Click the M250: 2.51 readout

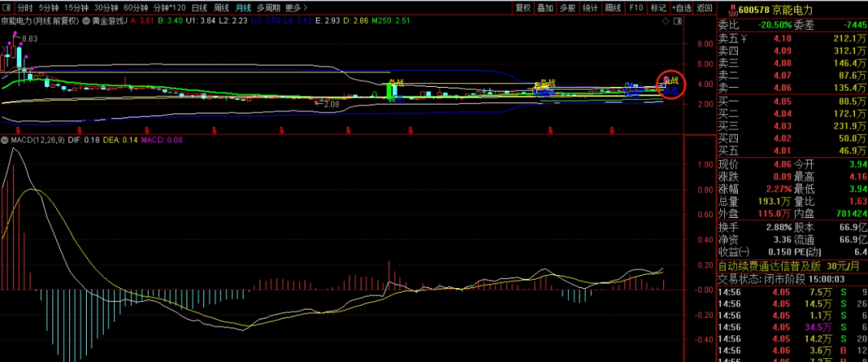point(391,21)
